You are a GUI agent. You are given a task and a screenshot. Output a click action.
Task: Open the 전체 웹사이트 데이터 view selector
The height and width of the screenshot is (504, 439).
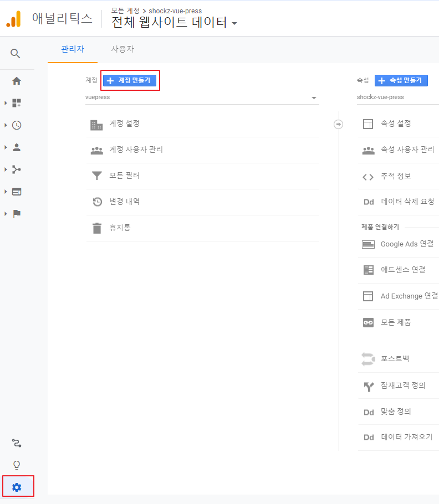pos(175,23)
